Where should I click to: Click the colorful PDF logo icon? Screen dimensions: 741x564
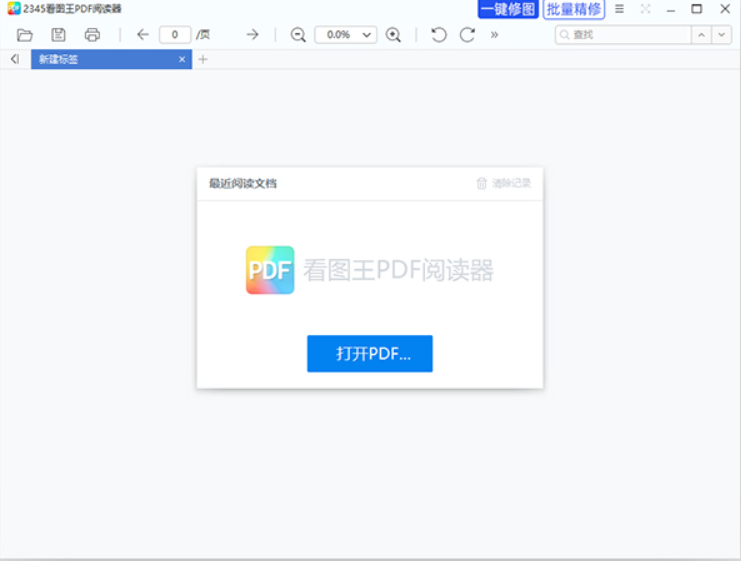pyautogui.click(x=270, y=270)
